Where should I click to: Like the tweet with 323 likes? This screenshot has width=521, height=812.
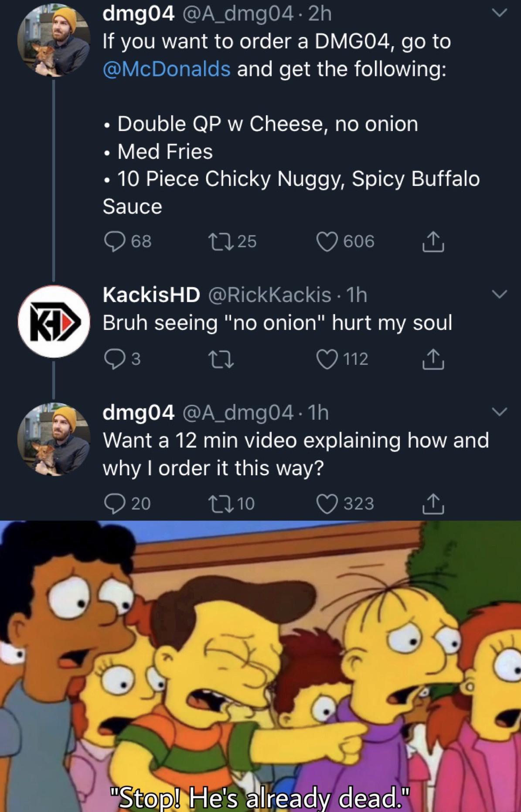click(x=327, y=504)
